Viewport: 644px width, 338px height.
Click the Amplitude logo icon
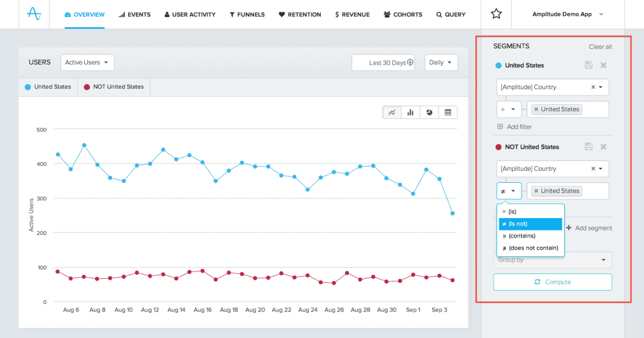tap(35, 14)
